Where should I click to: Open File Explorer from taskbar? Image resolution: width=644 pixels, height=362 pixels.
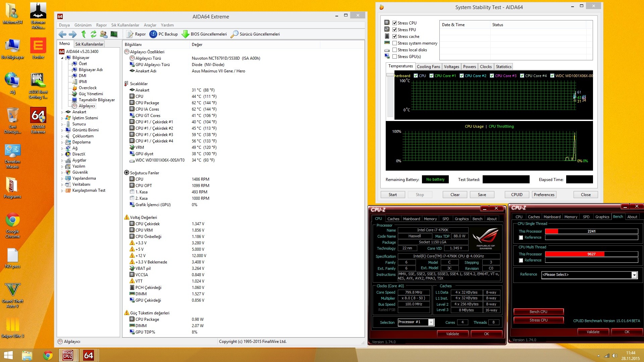click(27, 355)
